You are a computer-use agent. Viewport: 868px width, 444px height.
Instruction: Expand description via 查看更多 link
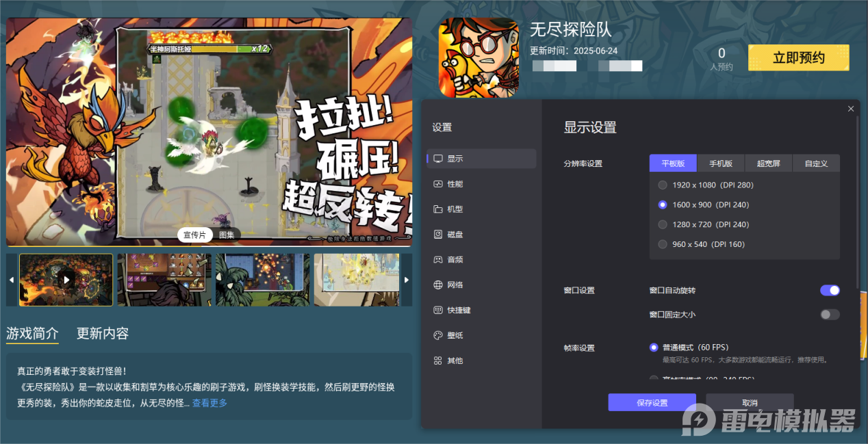coord(209,404)
